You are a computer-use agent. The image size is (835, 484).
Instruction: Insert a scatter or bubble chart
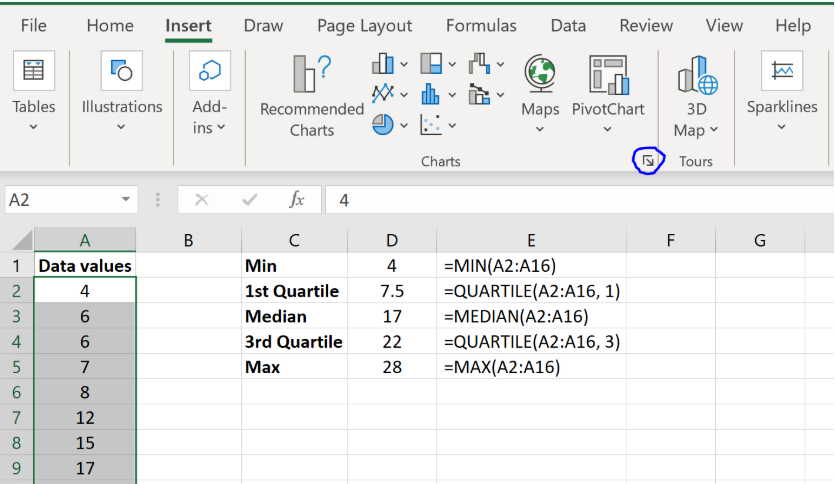(432, 124)
